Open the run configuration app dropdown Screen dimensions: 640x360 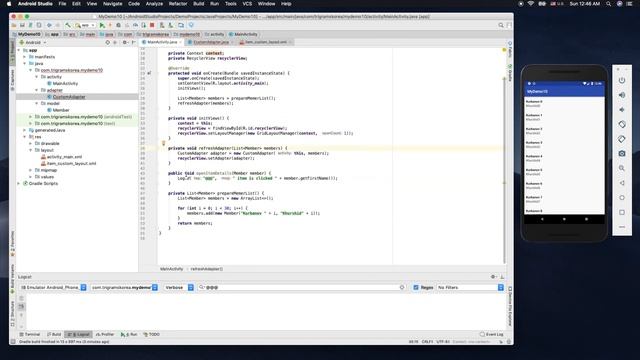(x=85, y=25)
